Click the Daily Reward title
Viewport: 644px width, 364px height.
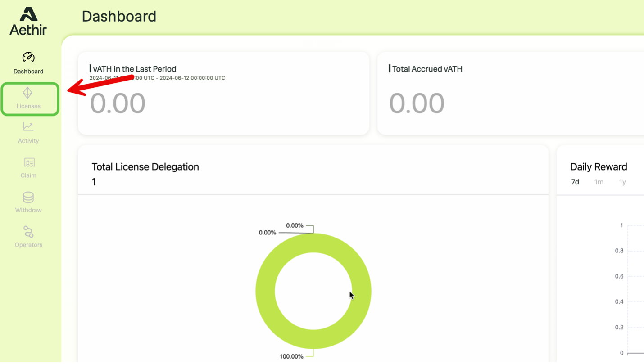[599, 167]
